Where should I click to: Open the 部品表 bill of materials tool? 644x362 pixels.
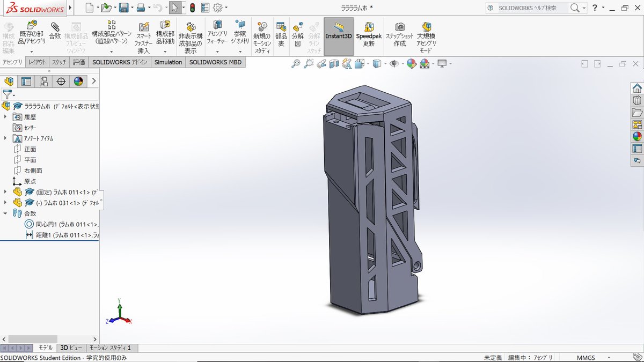click(x=281, y=34)
